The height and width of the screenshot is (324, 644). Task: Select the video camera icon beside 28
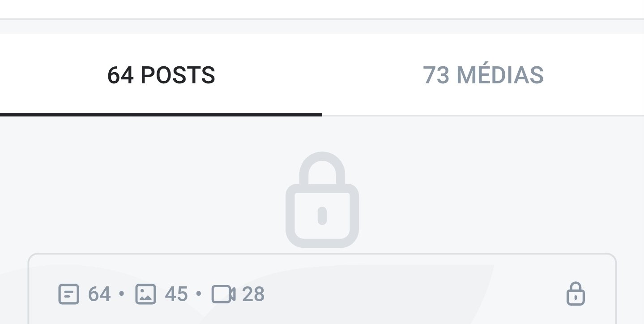coord(223,294)
